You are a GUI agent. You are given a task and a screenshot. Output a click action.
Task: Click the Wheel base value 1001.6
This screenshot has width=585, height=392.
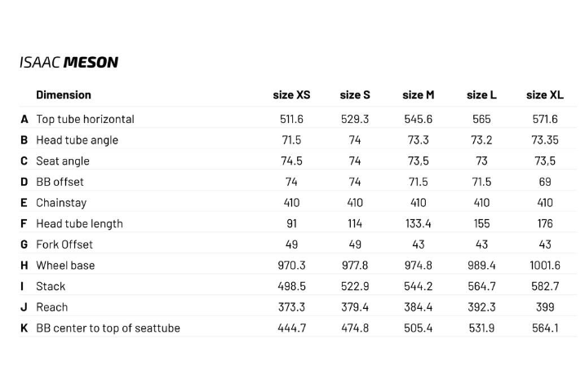click(544, 265)
